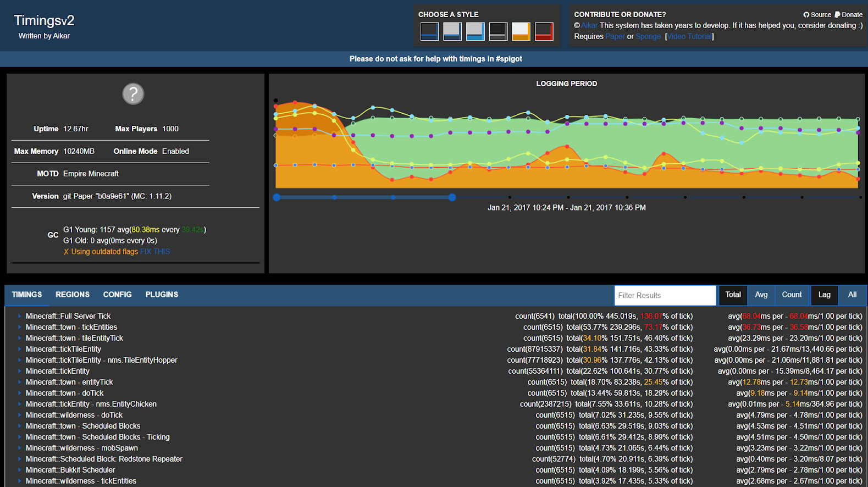
Task: Sort results by Avg
Action: (x=761, y=295)
